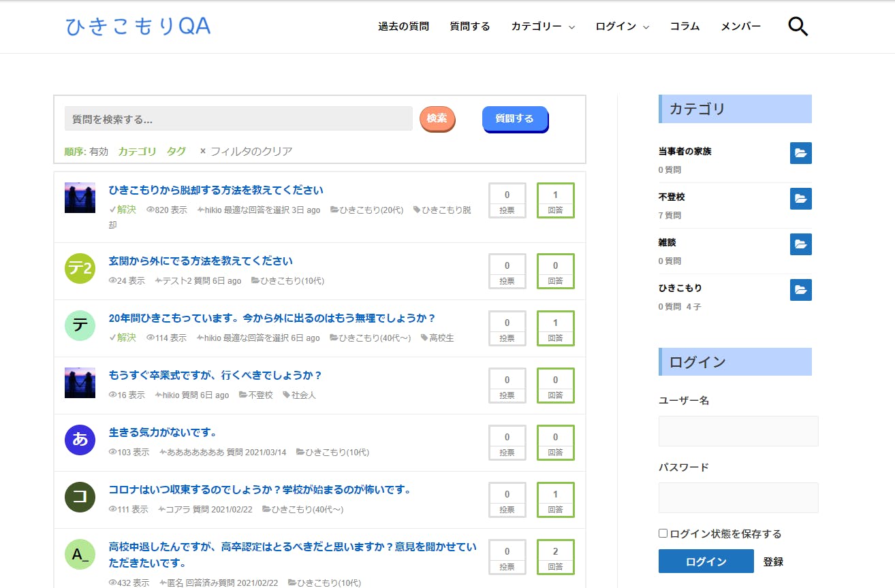Click the 質問を検索する search field

[x=238, y=118]
